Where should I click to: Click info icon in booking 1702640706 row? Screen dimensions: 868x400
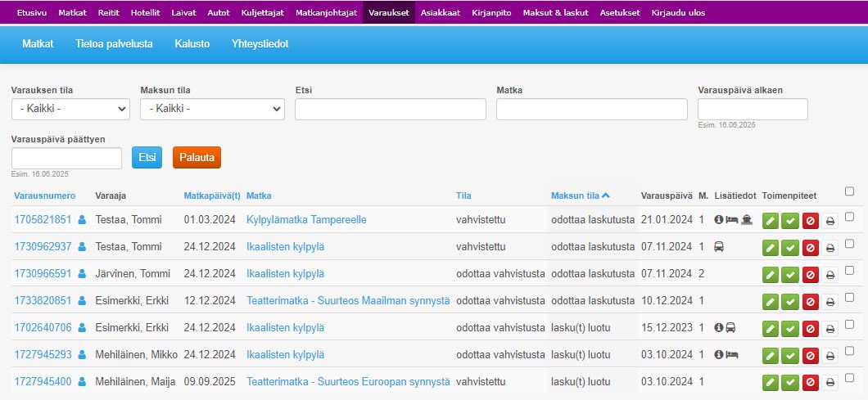(x=718, y=328)
